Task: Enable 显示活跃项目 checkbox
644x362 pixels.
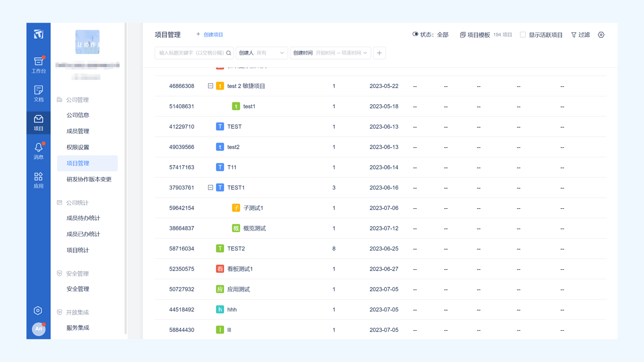Action: 523,35
